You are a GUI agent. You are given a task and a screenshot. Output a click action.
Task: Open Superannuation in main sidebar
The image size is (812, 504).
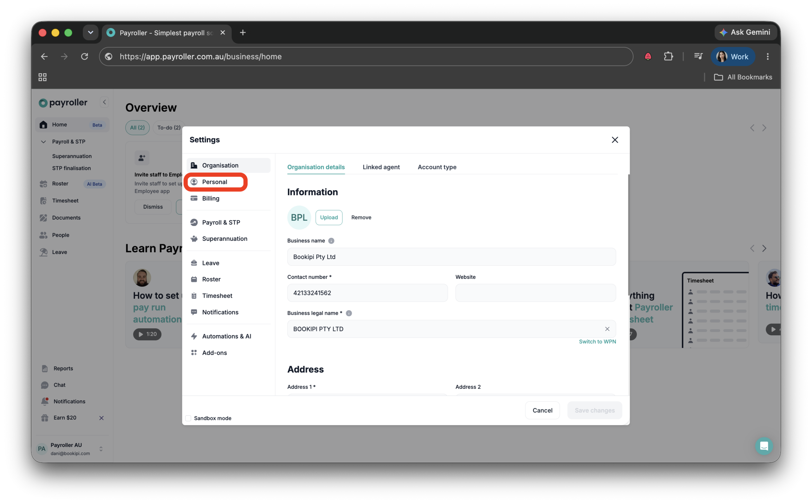[x=72, y=156]
